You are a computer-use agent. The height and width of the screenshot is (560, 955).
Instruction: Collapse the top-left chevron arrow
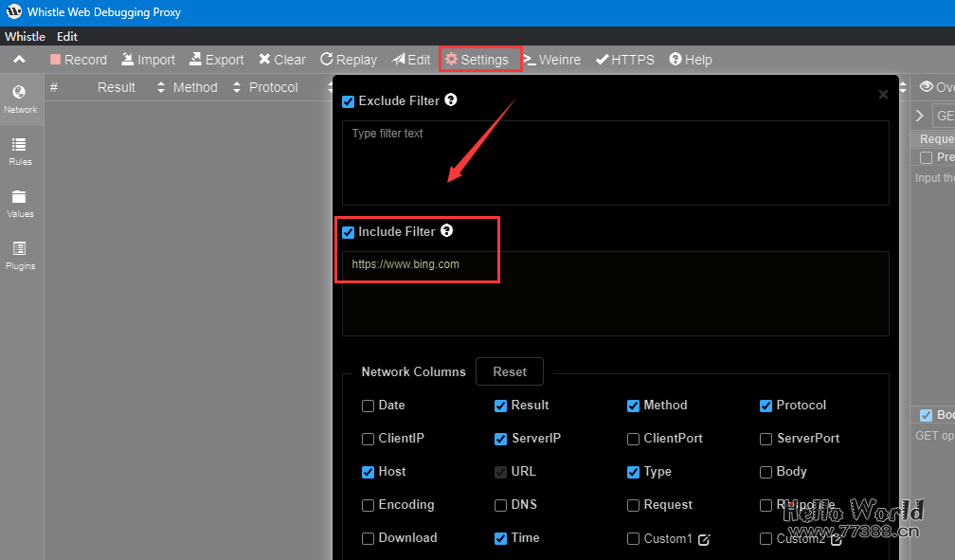pos(19,60)
